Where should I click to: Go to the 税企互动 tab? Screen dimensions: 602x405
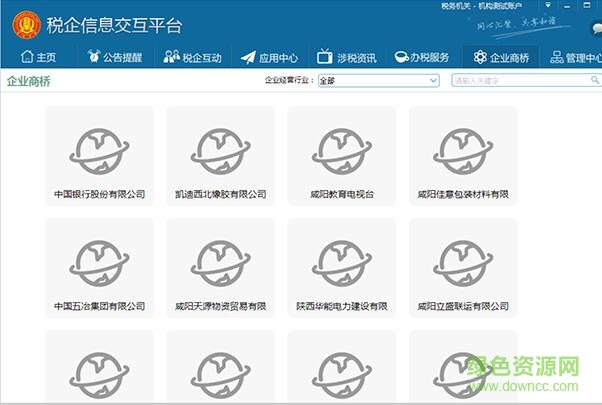click(x=193, y=57)
